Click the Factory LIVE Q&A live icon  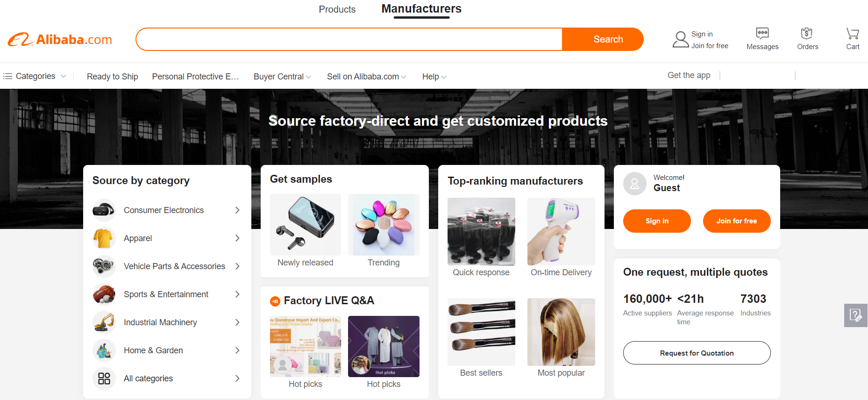[x=275, y=301]
